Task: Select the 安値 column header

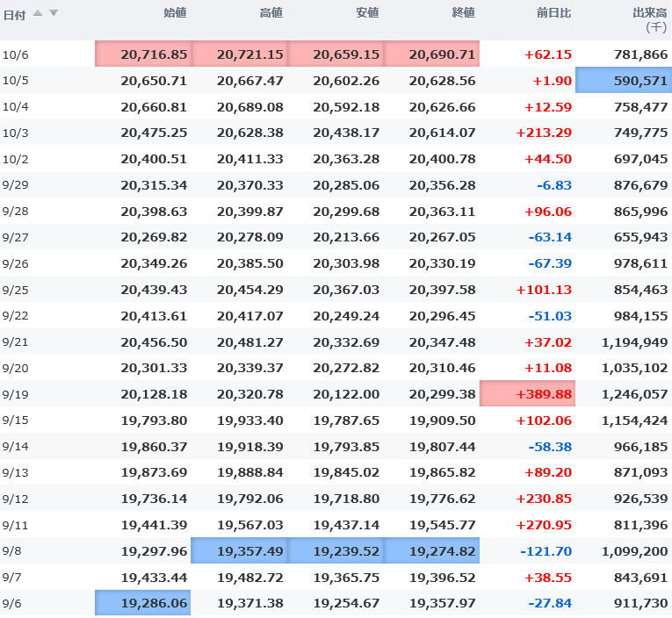Action: pyautogui.click(x=367, y=13)
